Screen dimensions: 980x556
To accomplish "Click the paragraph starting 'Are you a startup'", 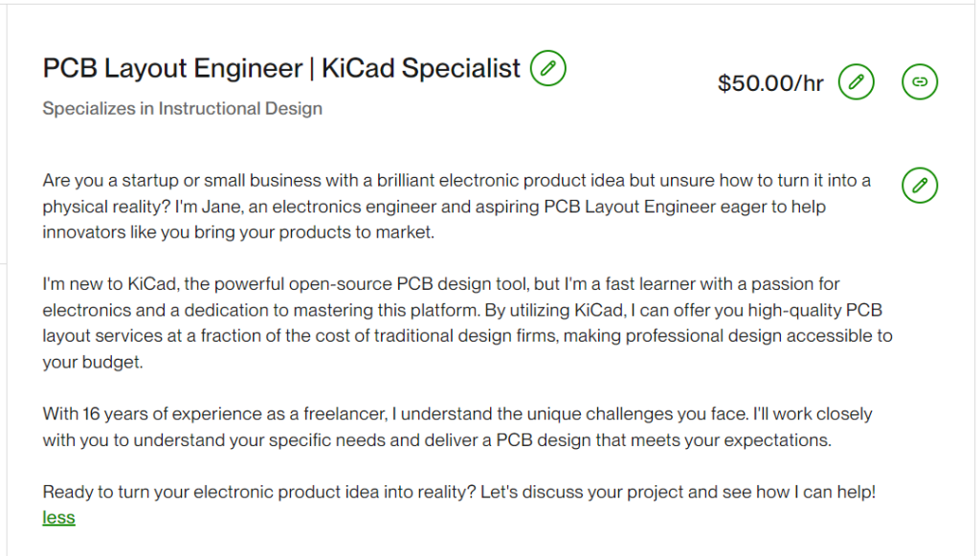I will 457,206.
